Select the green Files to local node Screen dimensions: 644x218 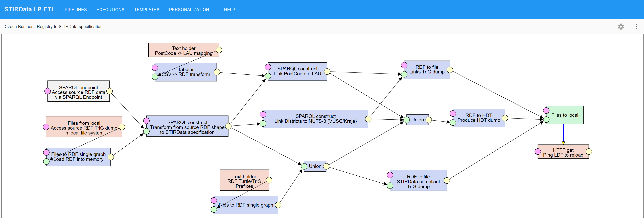pos(565,115)
